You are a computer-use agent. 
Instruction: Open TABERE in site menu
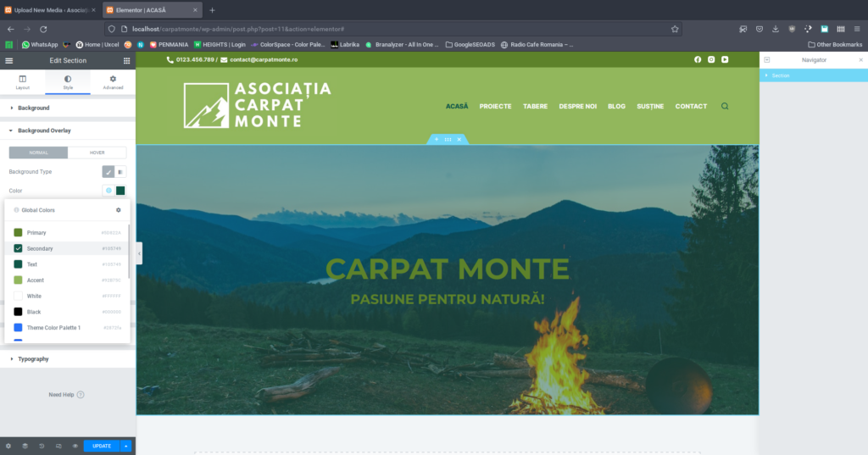tap(536, 106)
